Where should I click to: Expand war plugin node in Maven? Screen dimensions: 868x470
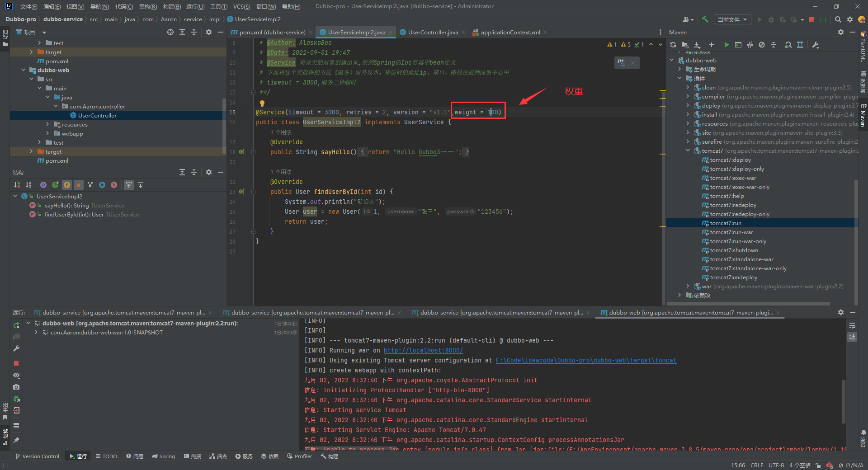[688, 286]
